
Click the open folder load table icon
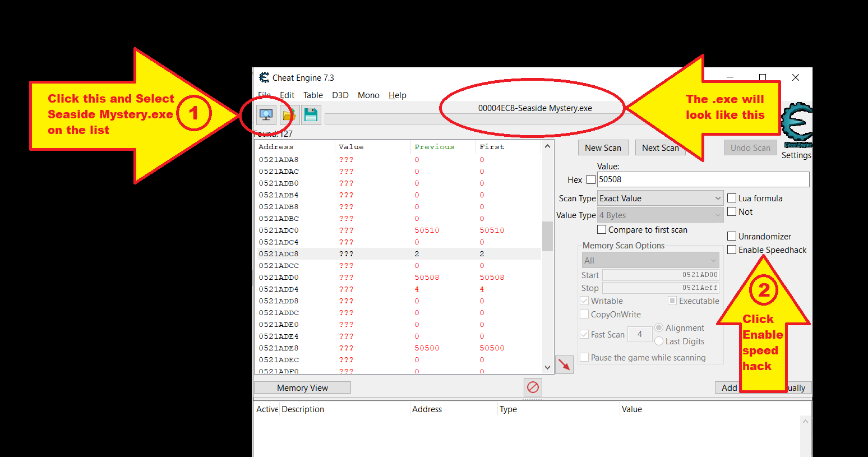pyautogui.click(x=289, y=115)
